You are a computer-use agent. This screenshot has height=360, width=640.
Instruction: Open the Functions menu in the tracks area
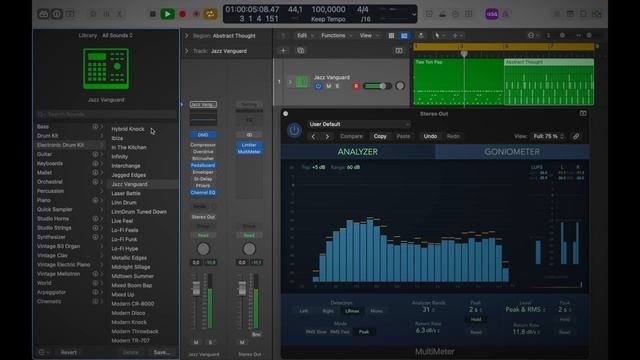336,36
